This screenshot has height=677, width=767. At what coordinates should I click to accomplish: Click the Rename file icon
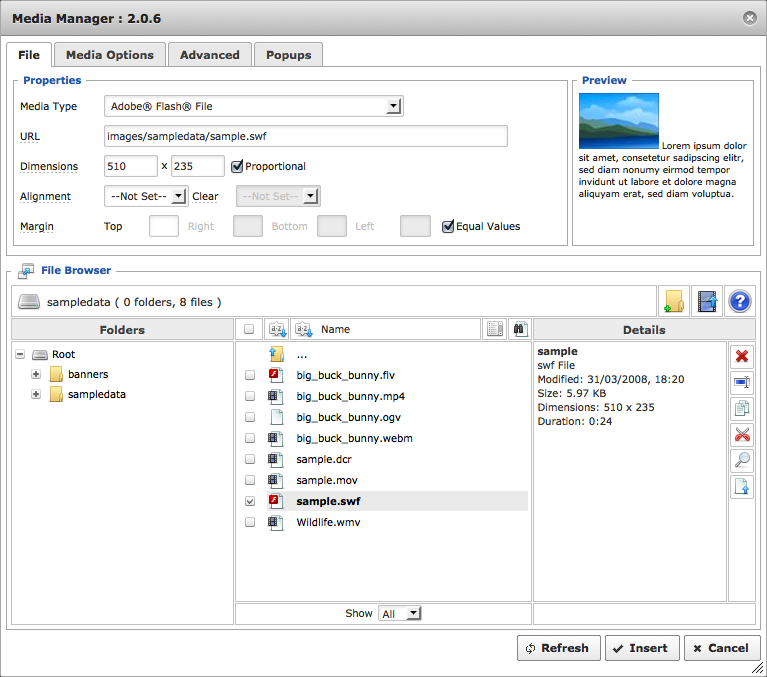[742, 383]
